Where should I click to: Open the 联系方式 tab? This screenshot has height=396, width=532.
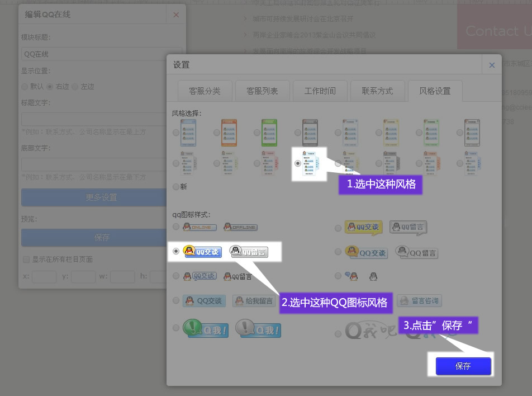coord(378,91)
